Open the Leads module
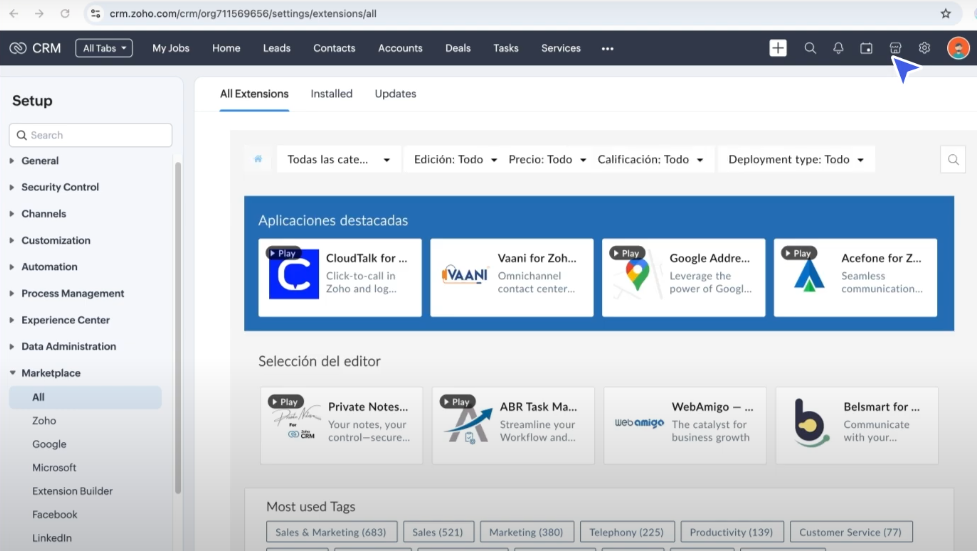The image size is (977, 551). (277, 48)
